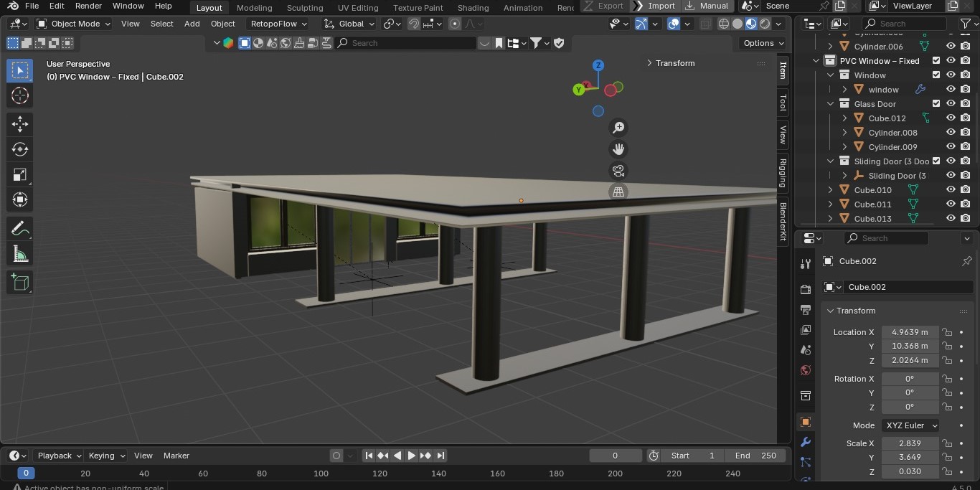Click the Import button

pos(654,6)
